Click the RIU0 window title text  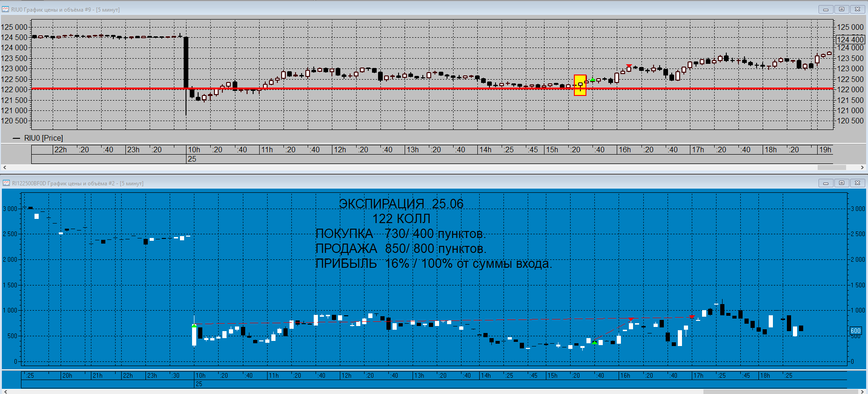(65, 9)
